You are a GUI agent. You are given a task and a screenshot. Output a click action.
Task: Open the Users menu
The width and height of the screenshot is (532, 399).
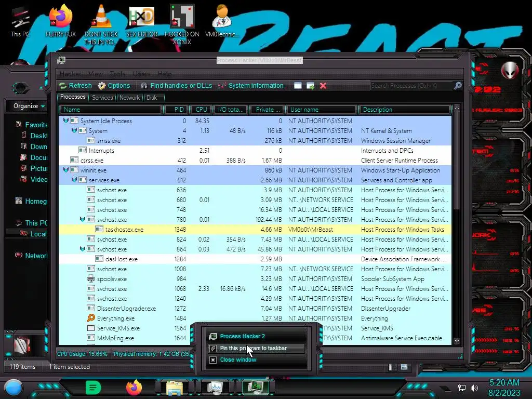tap(141, 74)
